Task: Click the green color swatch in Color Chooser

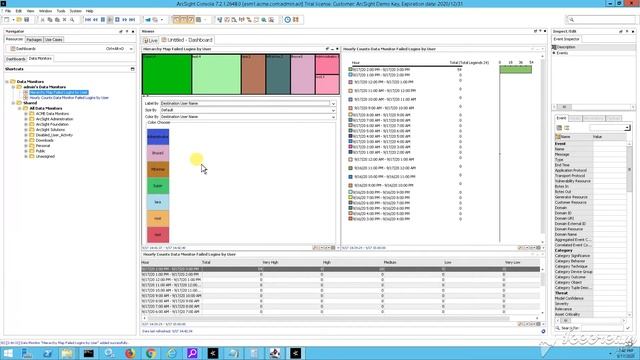Action: 158,186
